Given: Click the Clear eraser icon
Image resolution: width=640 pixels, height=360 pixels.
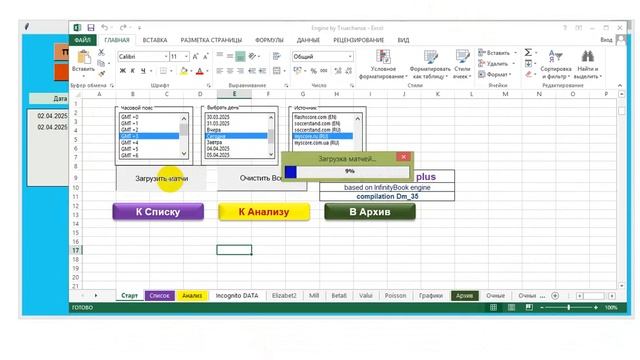Looking at the screenshot, I should tap(529, 74).
